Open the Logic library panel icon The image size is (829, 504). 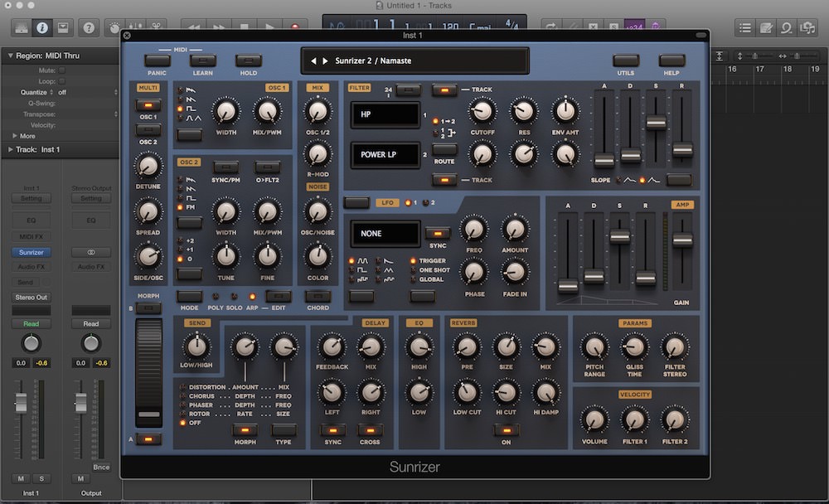point(22,27)
